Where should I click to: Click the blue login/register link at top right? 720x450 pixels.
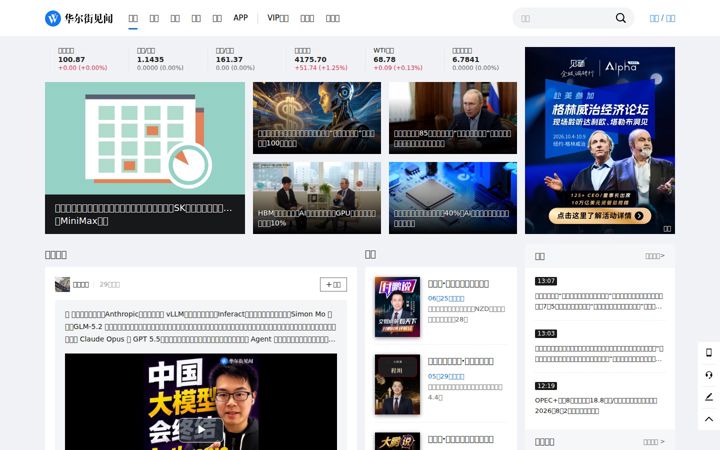click(x=662, y=18)
